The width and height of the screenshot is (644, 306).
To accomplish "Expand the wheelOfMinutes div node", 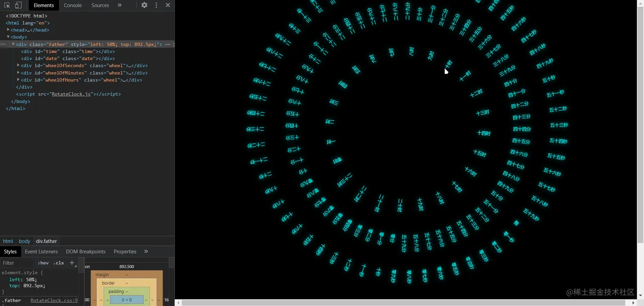I will (x=18, y=73).
